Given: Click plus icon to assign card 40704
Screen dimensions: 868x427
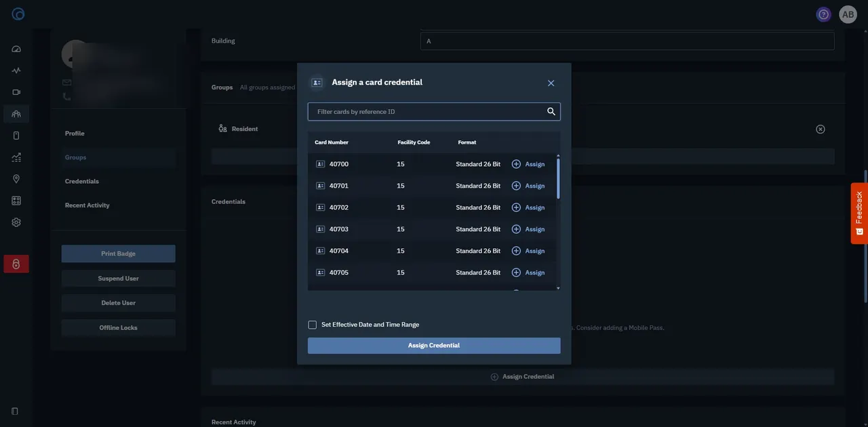Looking at the screenshot, I should pos(516,251).
